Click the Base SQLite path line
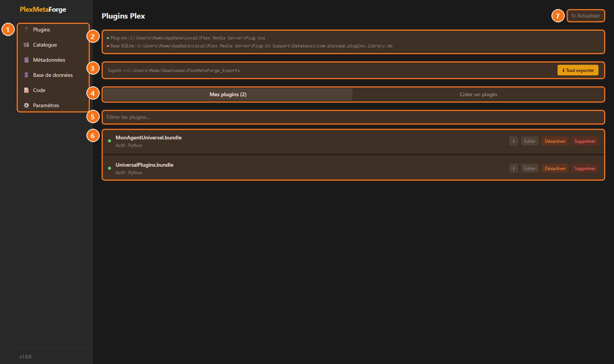Image resolution: width=614 pixels, height=364 pixels. click(x=249, y=46)
